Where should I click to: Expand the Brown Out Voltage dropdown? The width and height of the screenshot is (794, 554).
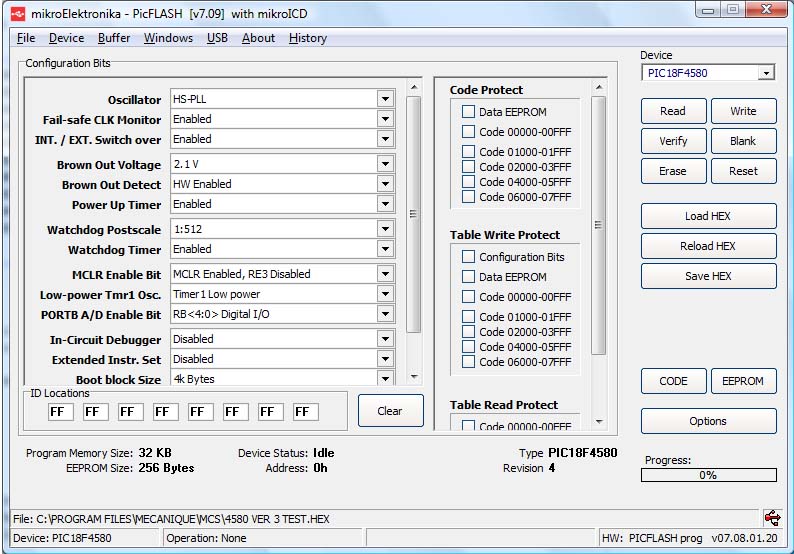(385, 164)
